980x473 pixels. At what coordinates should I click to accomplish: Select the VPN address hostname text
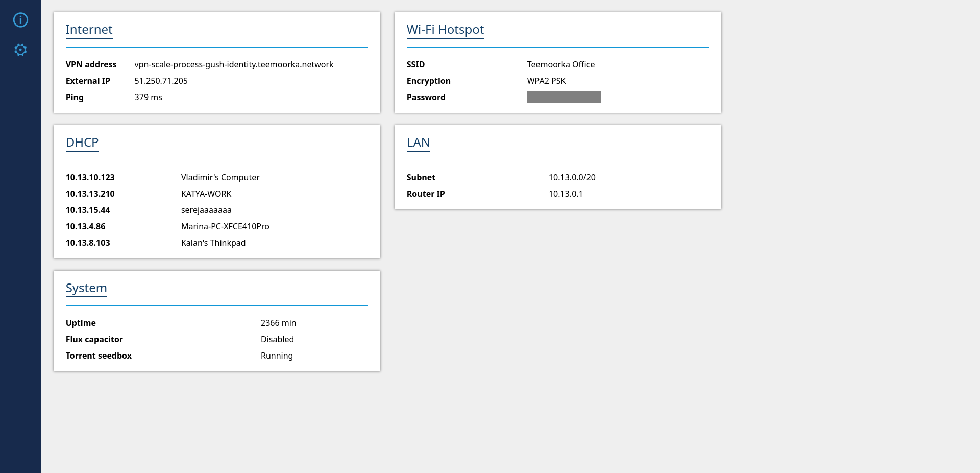(234, 64)
